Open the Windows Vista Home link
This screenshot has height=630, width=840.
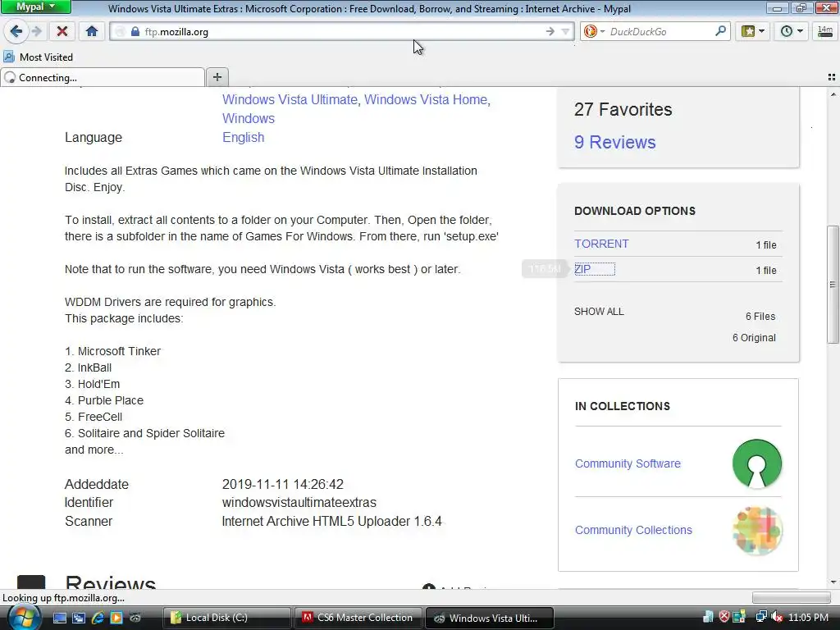point(427,99)
